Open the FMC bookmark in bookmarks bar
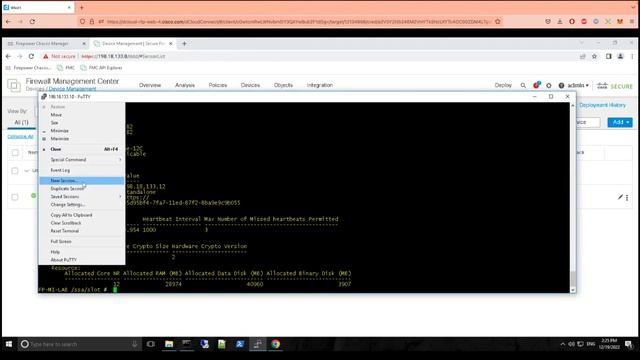640x360 pixels. (x=66, y=68)
